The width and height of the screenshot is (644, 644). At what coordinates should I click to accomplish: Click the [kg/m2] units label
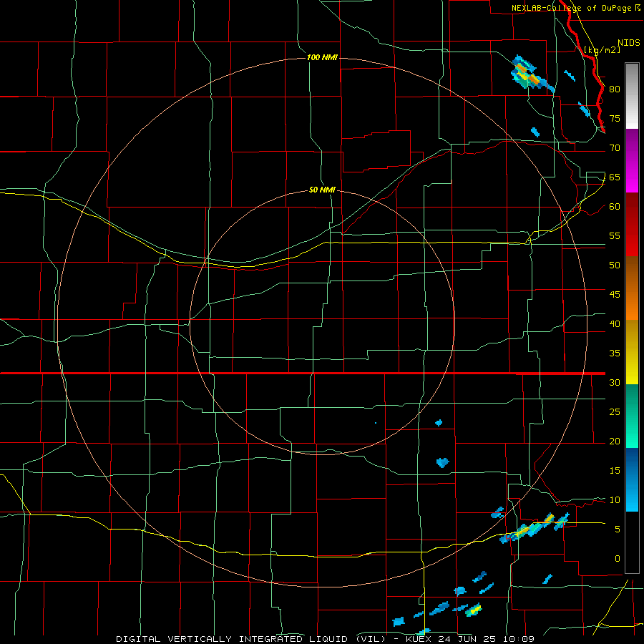602,50
